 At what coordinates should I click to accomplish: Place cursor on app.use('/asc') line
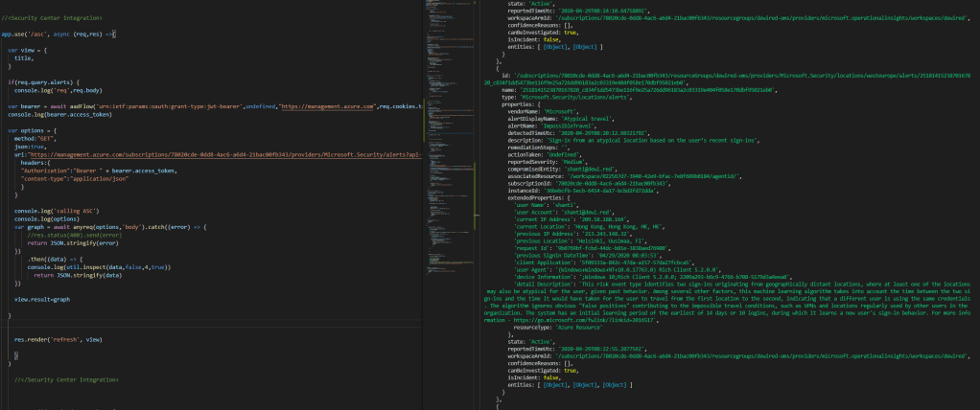[58, 34]
